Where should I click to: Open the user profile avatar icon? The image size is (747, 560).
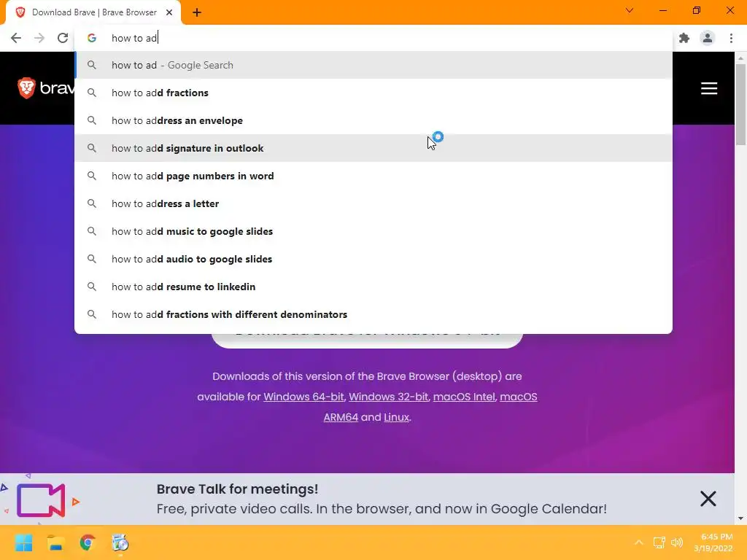click(708, 38)
